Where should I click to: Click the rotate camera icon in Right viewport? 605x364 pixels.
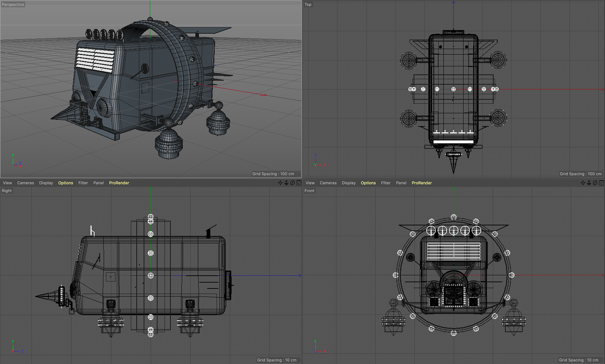pyautogui.click(x=292, y=183)
